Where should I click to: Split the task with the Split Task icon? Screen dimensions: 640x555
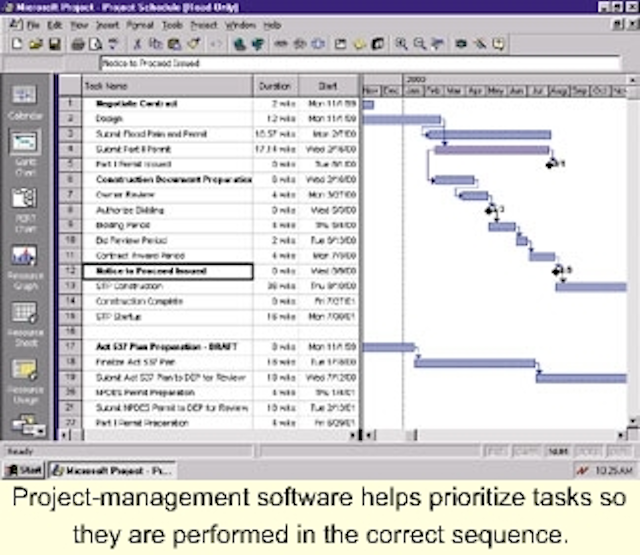pos(318,44)
